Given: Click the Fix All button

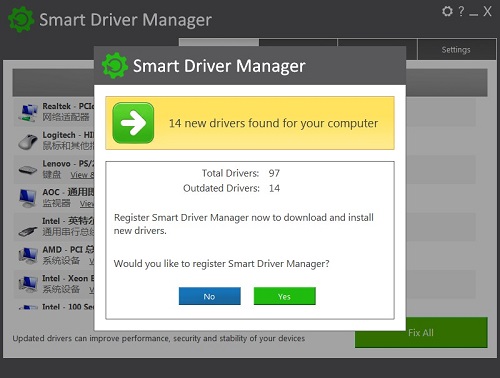Looking at the screenshot, I should click(x=421, y=332).
